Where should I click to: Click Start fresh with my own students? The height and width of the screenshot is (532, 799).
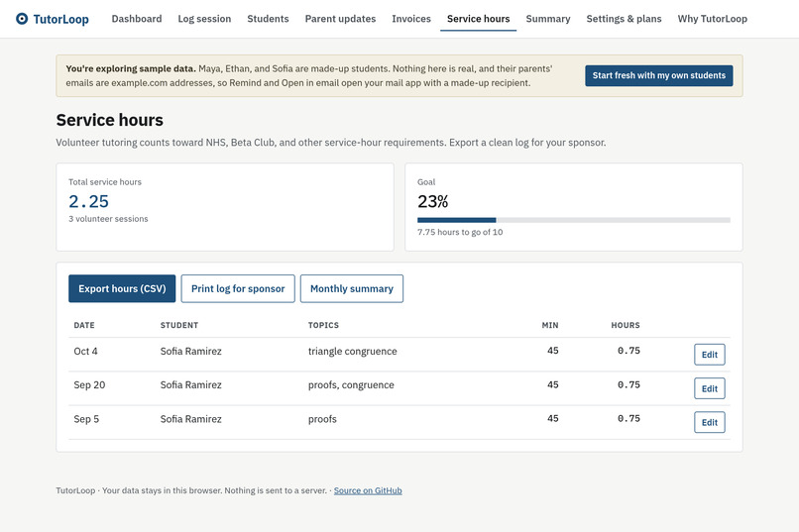(659, 75)
